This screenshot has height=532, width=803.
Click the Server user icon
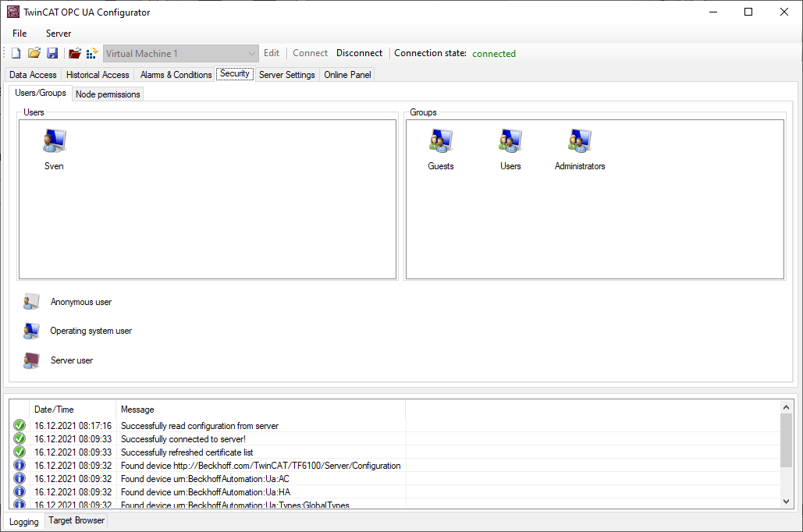(x=31, y=360)
